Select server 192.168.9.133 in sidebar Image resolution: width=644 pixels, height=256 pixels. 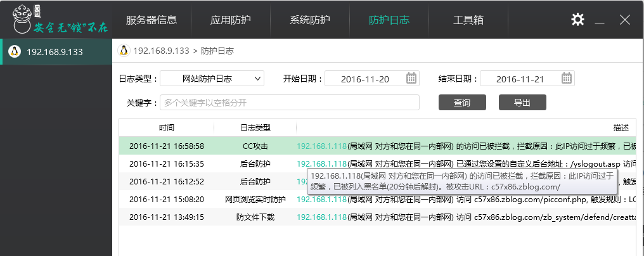[x=55, y=52]
